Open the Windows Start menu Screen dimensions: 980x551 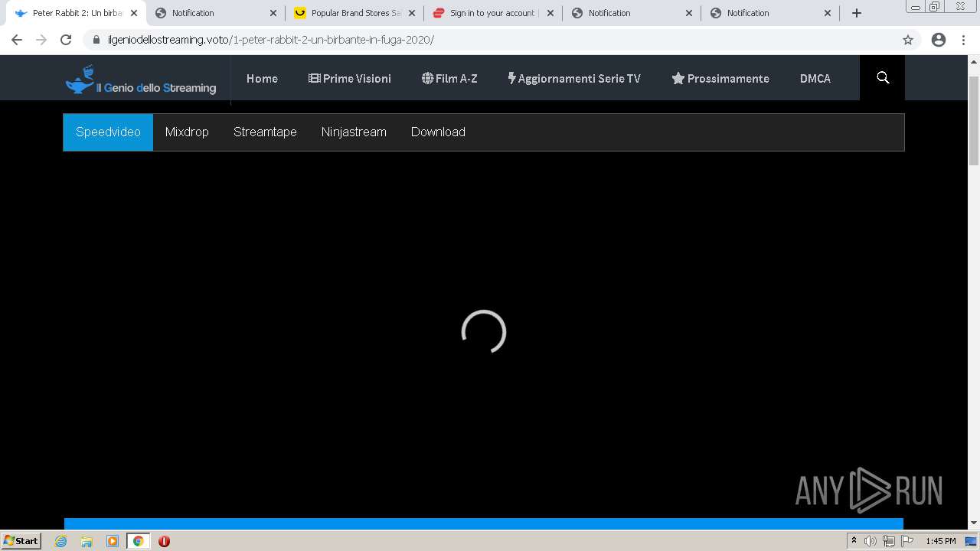click(x=21, y=540)
